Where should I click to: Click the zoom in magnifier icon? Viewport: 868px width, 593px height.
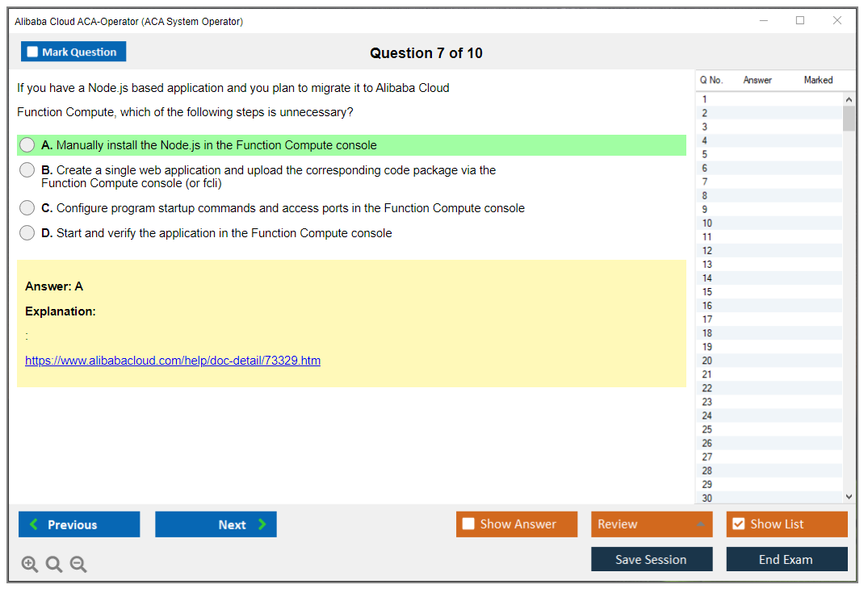(30, 565)
